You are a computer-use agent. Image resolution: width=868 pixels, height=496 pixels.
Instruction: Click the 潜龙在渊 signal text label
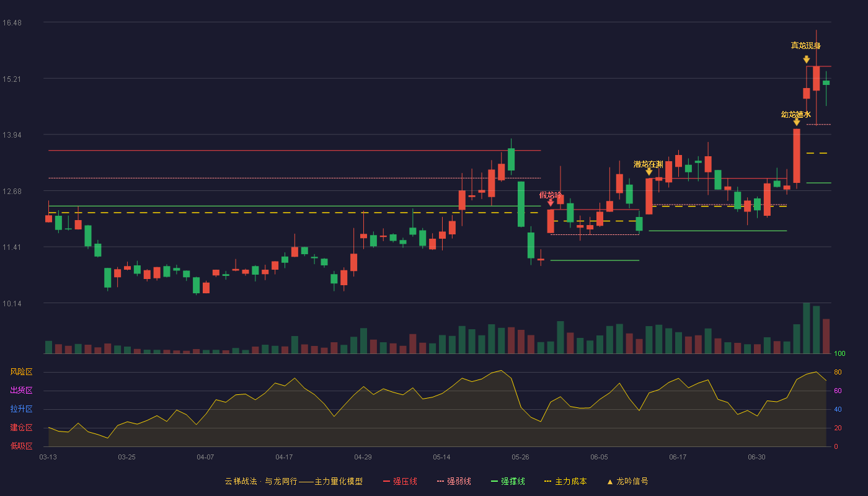(x=649, y=164)
